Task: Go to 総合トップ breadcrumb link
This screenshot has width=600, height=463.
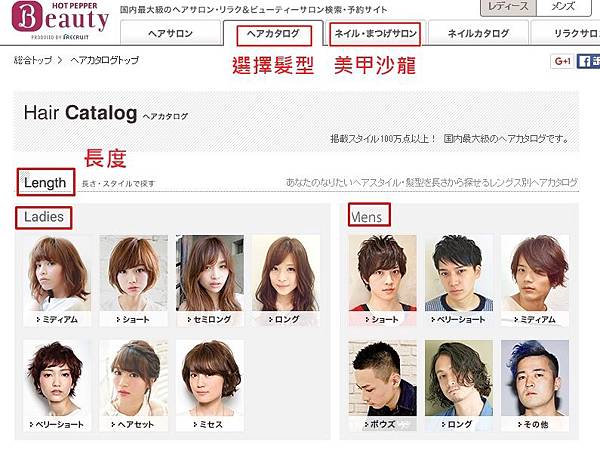Action: [33, 60]
